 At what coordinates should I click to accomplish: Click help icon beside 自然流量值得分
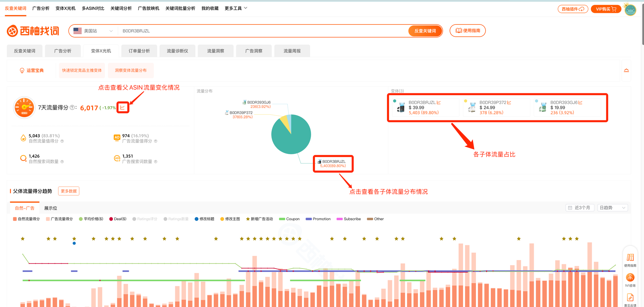click(62, 141)
